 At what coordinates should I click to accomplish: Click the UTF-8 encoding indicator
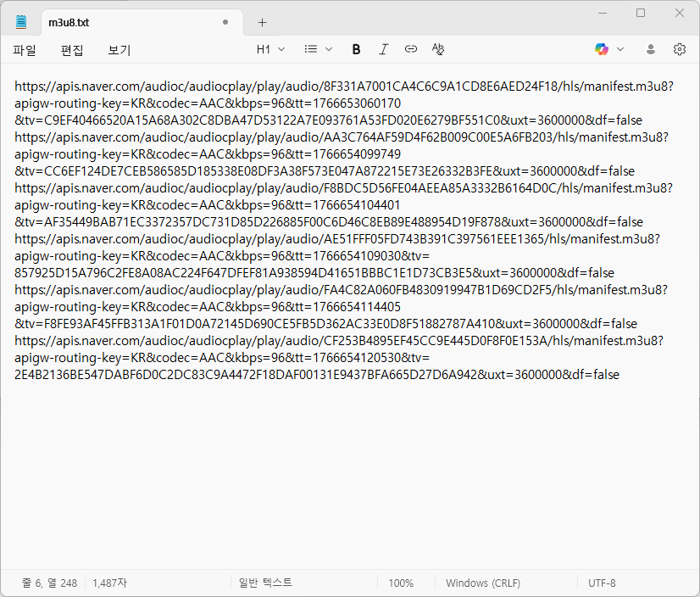602,583
